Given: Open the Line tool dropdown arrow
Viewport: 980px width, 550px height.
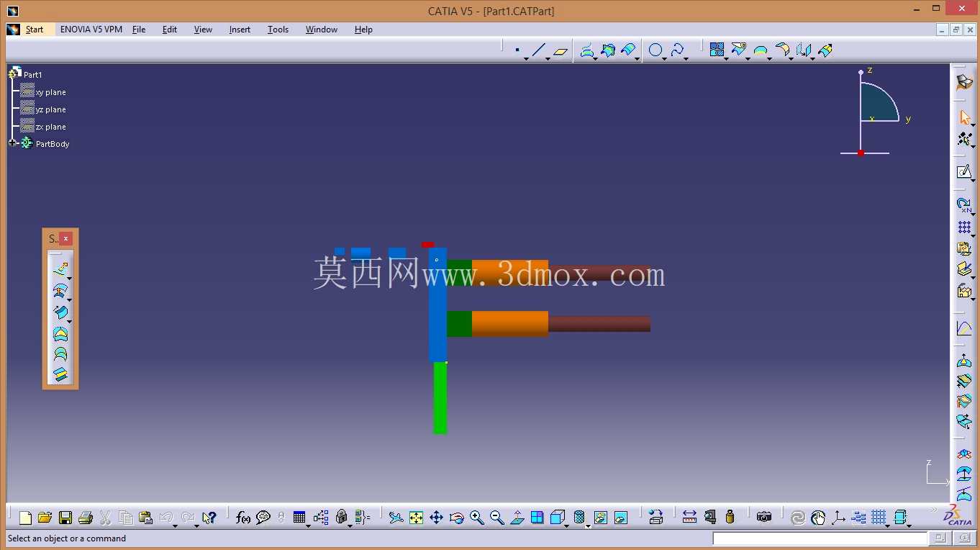Looking at the screenshot, I should coord(548,58).
